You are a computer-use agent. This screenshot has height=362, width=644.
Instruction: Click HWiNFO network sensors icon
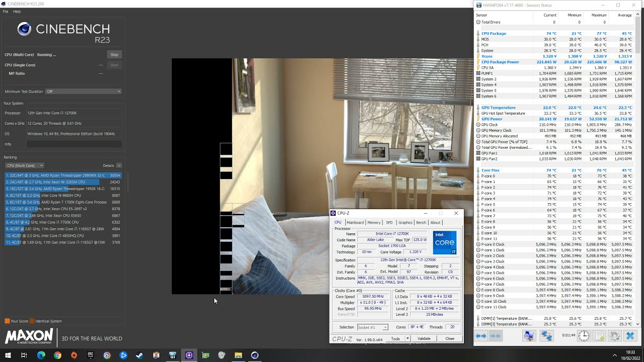pos(546,336)
